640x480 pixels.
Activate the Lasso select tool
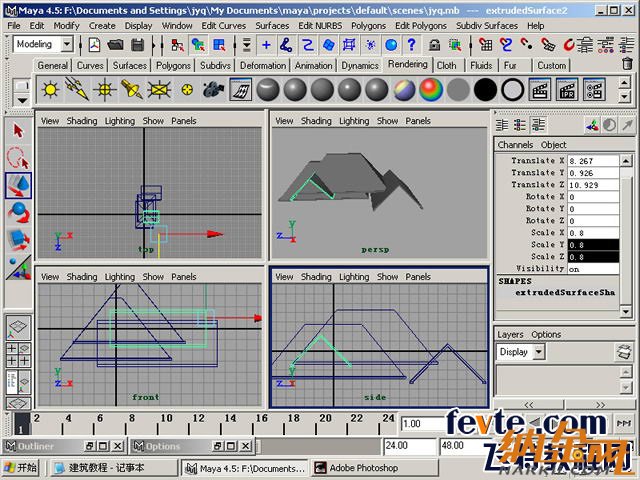tap(18, 158)
